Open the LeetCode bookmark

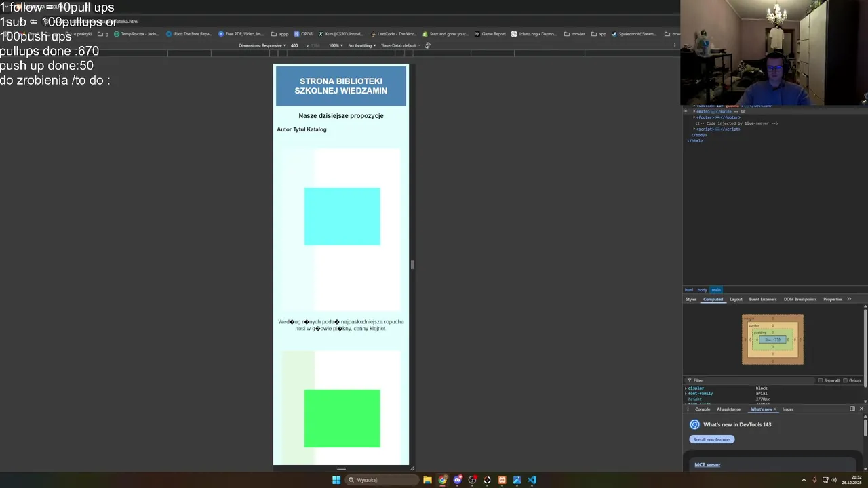pos(393,33)
